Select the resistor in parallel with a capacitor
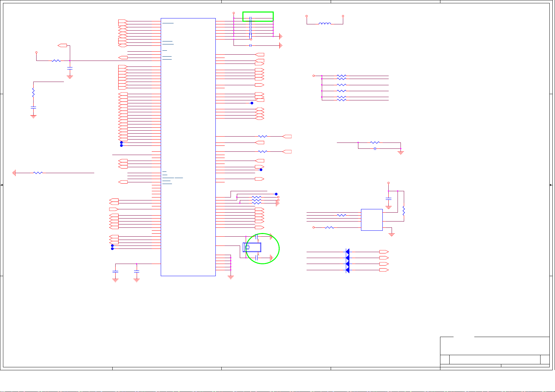The height and width of the screenshot is (392, 555). point(375,143)
